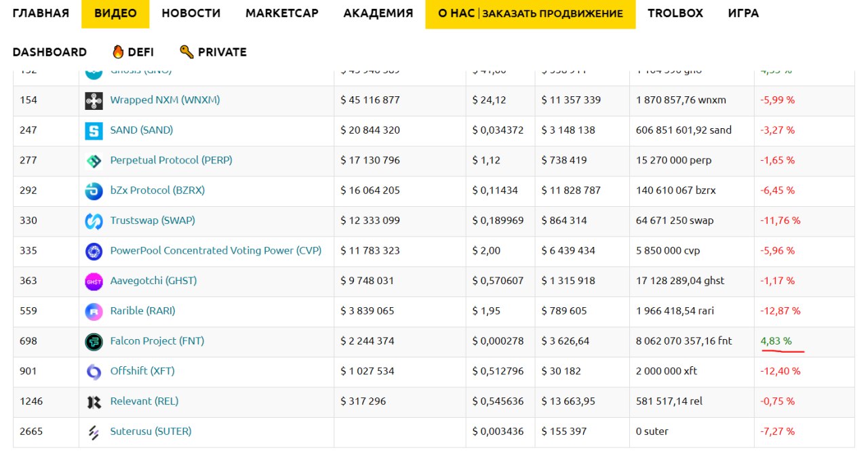Viewport: 868px width, 472px height.
Task: Click the Aavegotchi GHST logo icon
Action: pyautogui.click(x=94, y=281)
